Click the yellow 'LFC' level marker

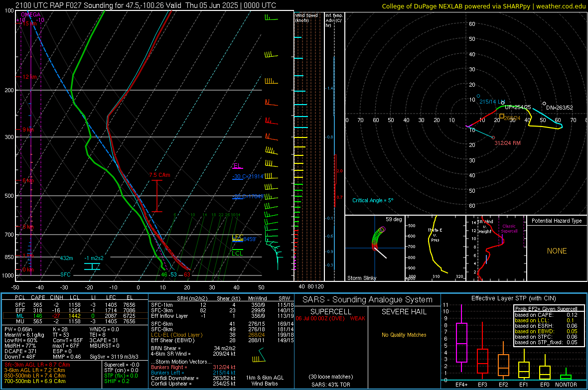tap(237, 237)
